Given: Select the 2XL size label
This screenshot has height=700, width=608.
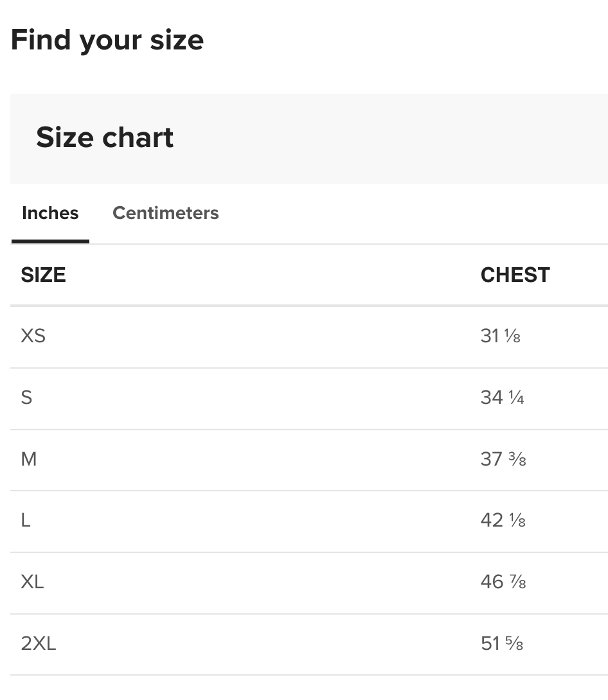Looking at the screenshot, I should tap(39, 643).
